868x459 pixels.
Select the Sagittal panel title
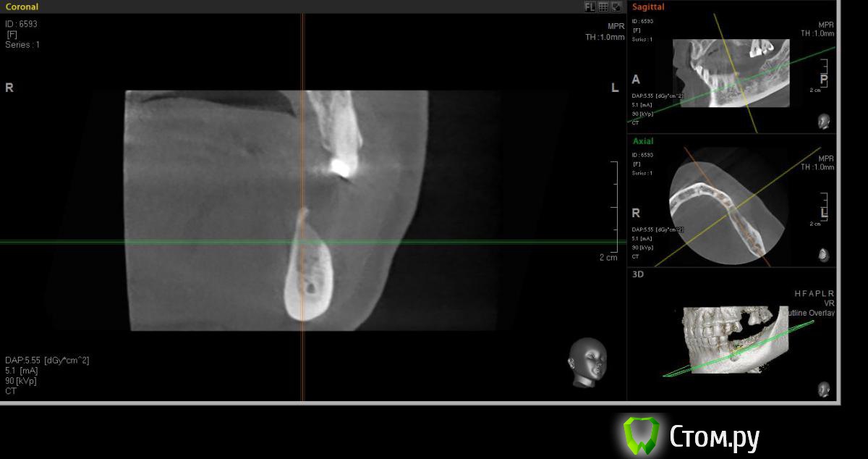[x=648, y=7]
